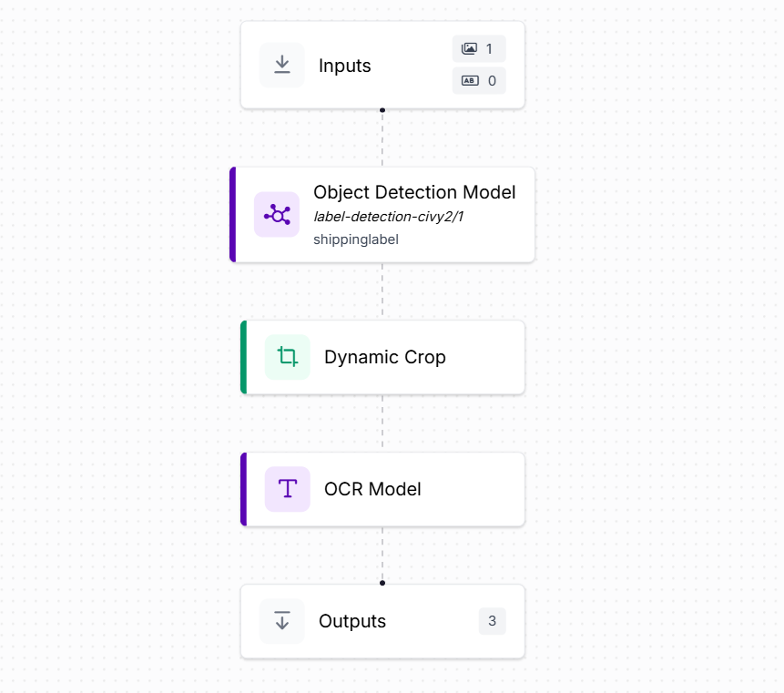Click the dashed line between Object Detection and Dynamic Crop

[382, 291]
